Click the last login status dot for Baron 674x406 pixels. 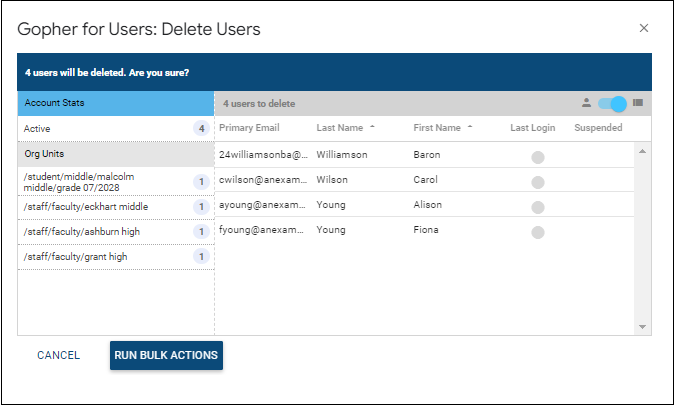click(x=538, y=157)
